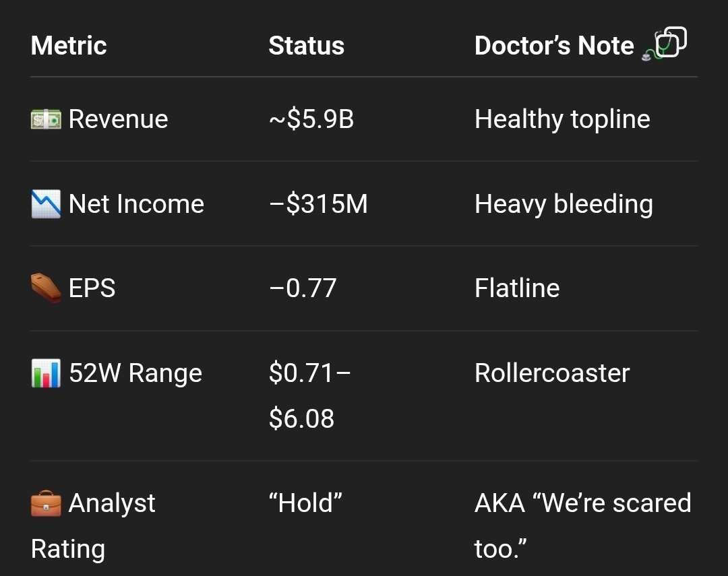The height and width of the screenshot is (576, 728).
Task: Click the coffin emoji beside EPS
Action: [46, 288]
